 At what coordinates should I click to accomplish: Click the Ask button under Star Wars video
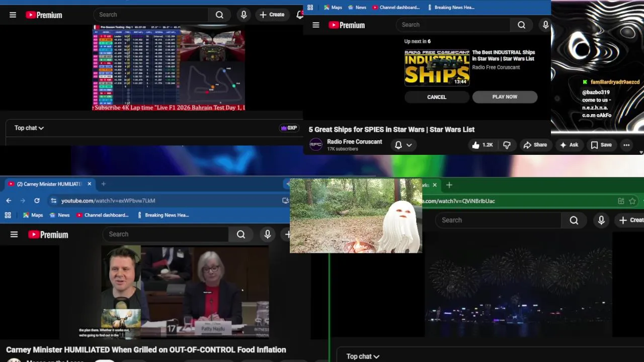[569, 145]
